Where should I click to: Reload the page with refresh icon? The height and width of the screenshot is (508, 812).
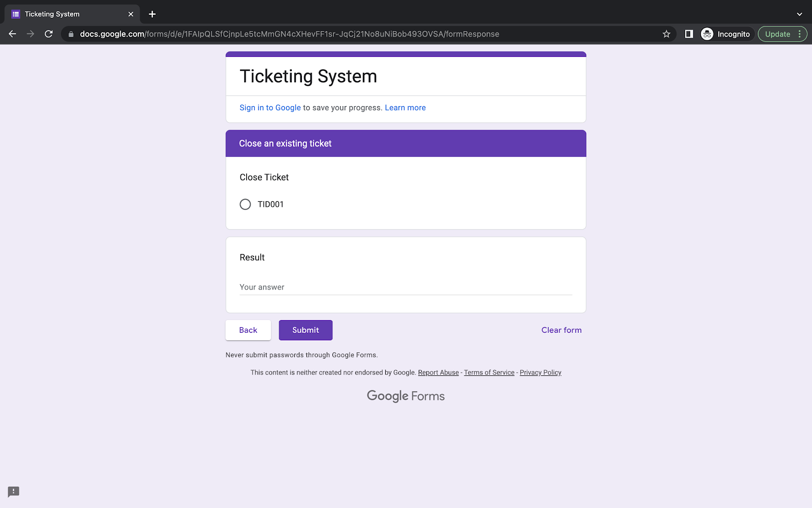(x=49, y=34)
